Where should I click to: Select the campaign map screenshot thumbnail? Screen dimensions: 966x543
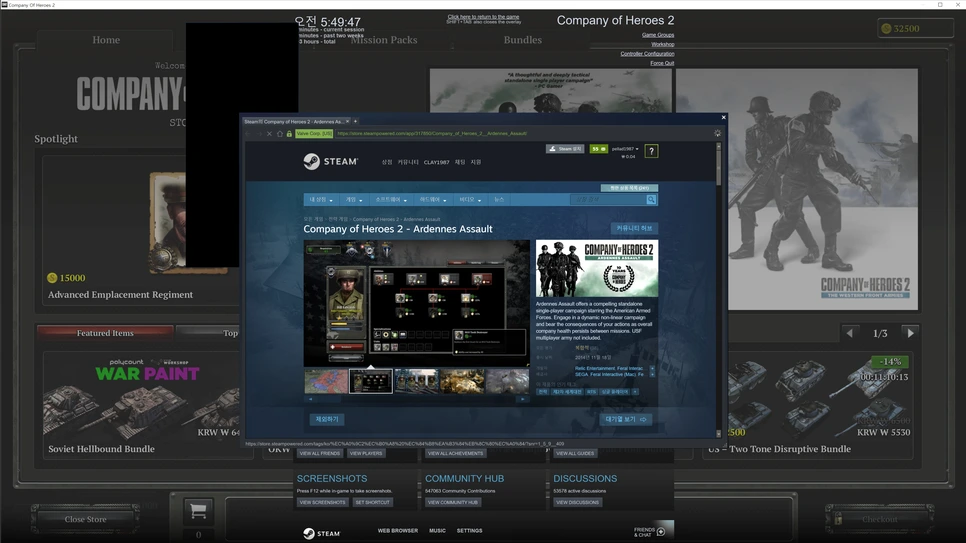(326, 382)
